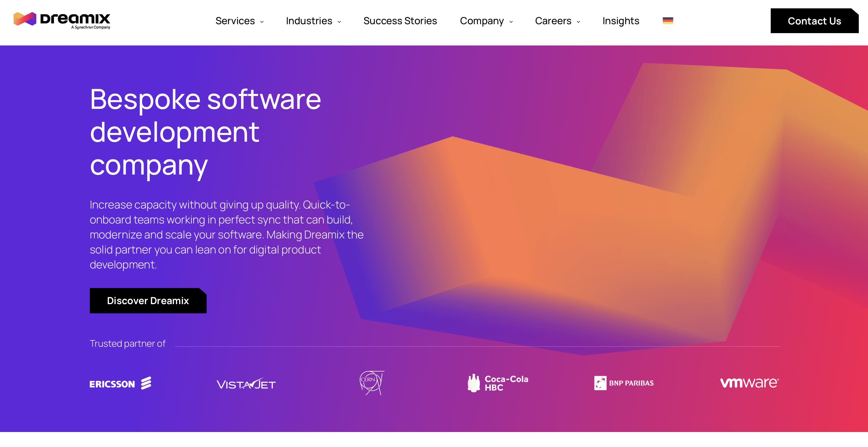
Task: Open the Careers menu item
Action: 553,21
